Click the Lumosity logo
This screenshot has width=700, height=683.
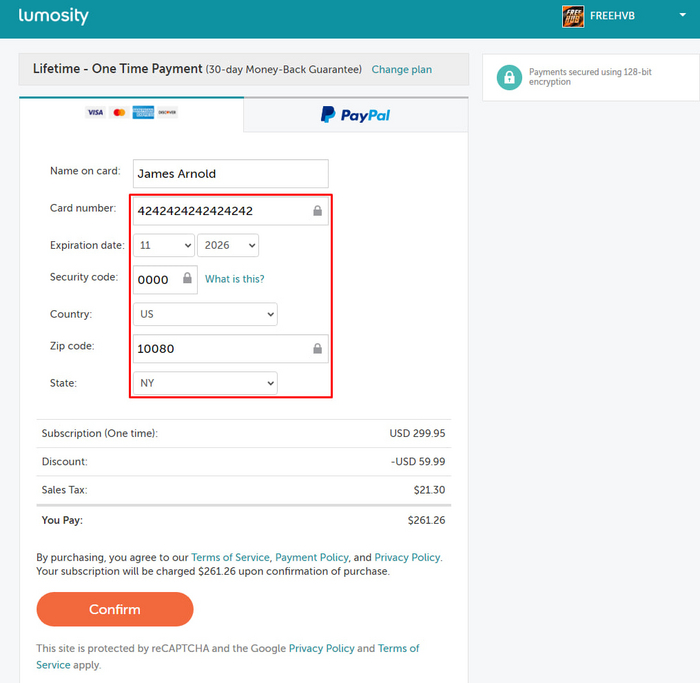(53, 16)
